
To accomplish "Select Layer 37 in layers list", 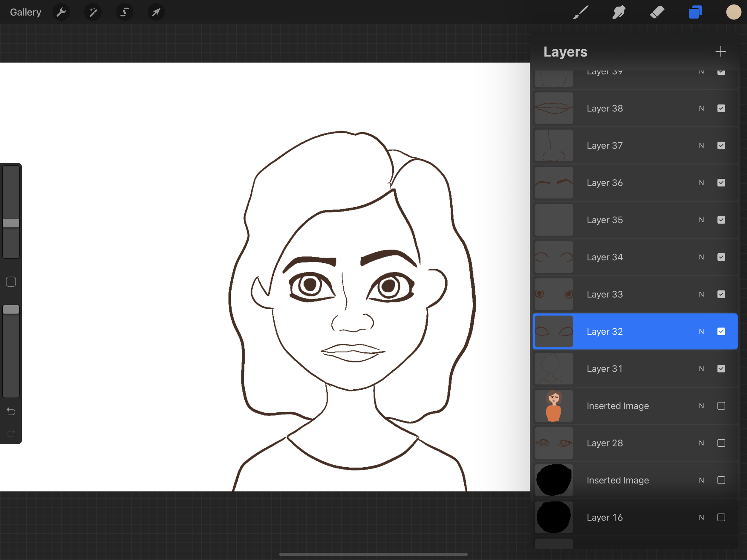I will pos(604,146).
